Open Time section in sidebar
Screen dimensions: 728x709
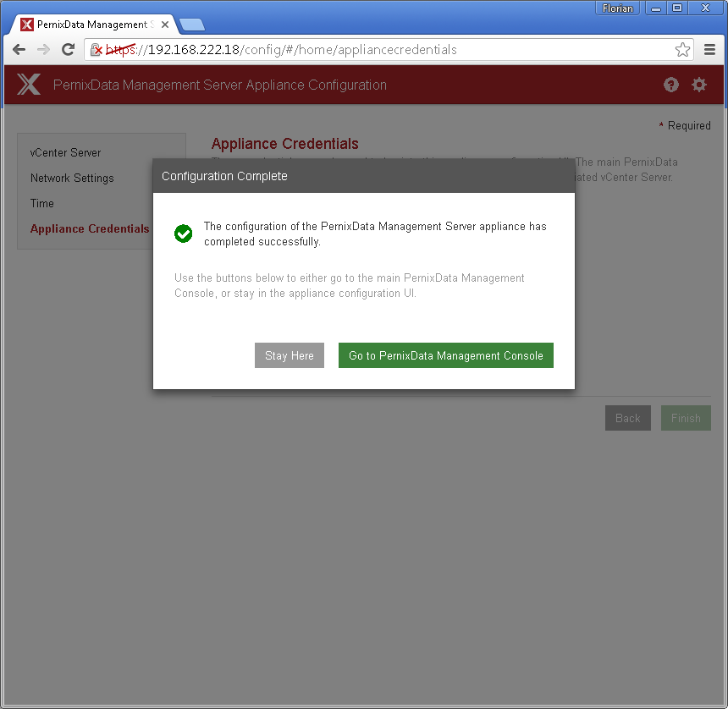pos(42,204)
